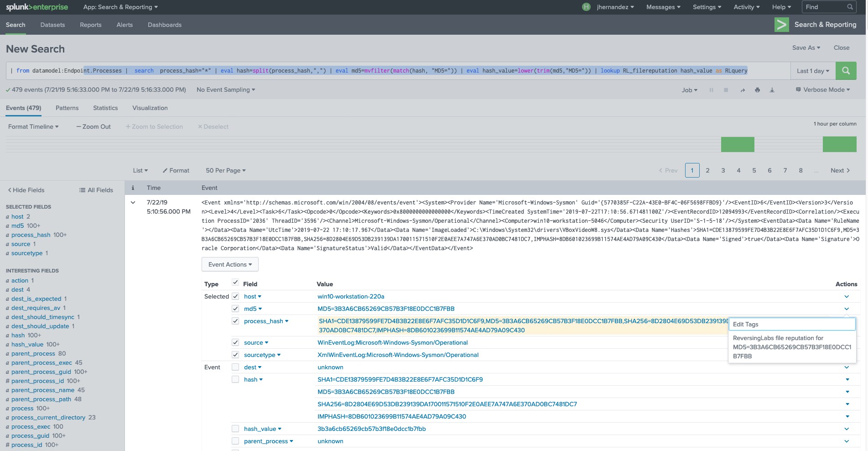Image resolution: width=868 pixels, height=451 pixels.
Task: Open the Dashboards navigation tab
Action: tap(165, 25)
